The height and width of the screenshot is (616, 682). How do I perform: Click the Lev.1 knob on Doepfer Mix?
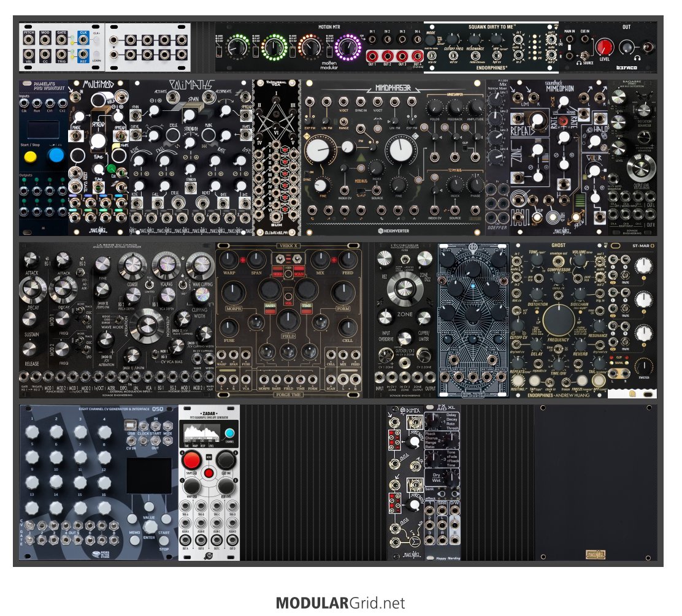click(x=494, y=101)
